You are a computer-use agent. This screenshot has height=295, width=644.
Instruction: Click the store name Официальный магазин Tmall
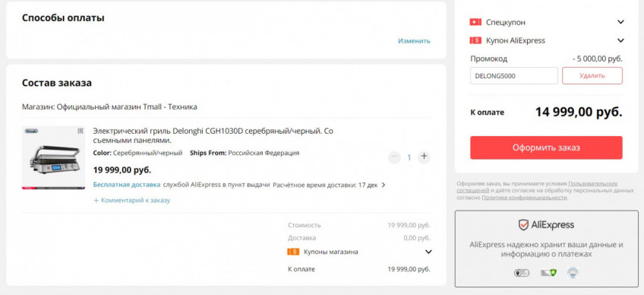(127, 107)
